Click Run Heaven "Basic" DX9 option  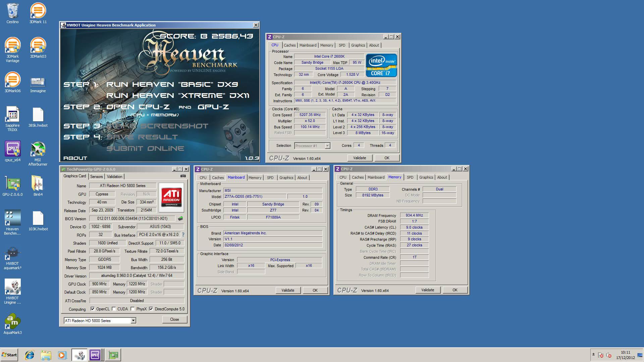click(x=172, y=84)
